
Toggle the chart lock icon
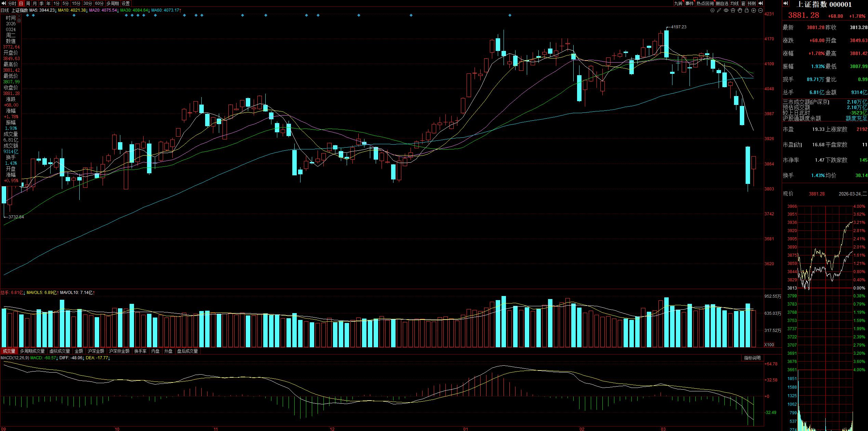[747, 11]
